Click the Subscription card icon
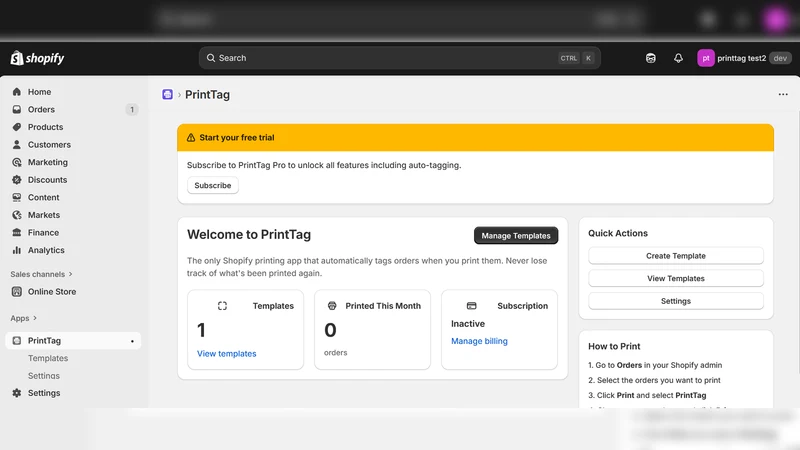The width and height of the screenshot is (800, 450). point(471,306)
